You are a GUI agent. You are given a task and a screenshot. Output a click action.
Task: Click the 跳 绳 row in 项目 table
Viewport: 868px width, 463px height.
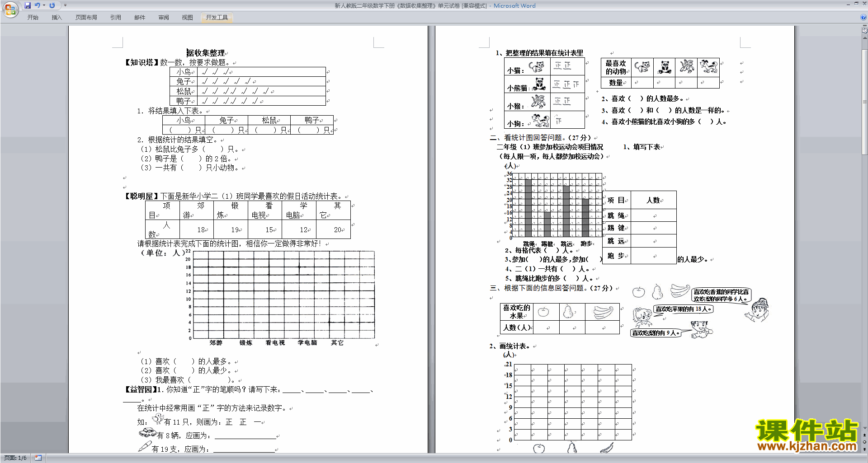[640, 215]
